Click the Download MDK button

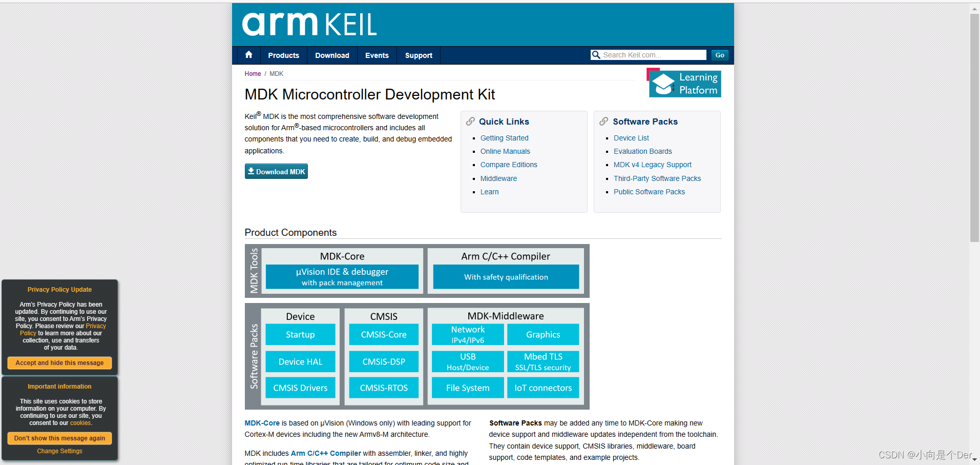(276, 171)
